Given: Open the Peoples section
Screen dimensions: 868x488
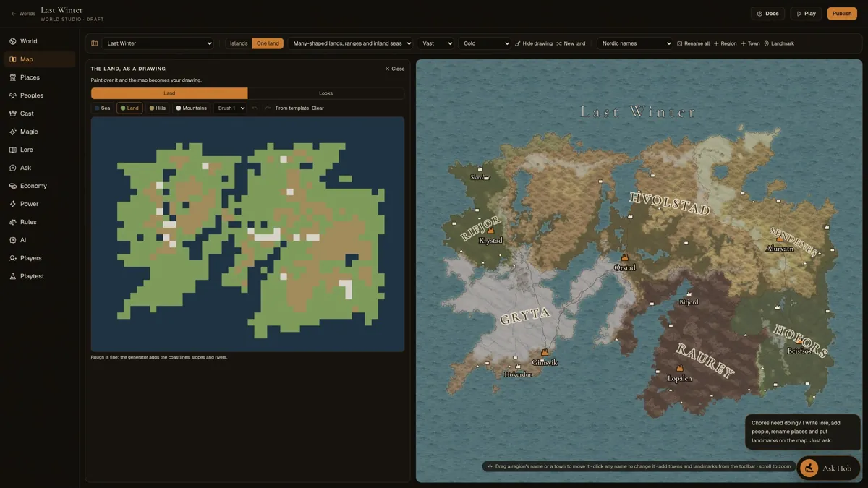Looking at the screenshot, I should 40,95.
